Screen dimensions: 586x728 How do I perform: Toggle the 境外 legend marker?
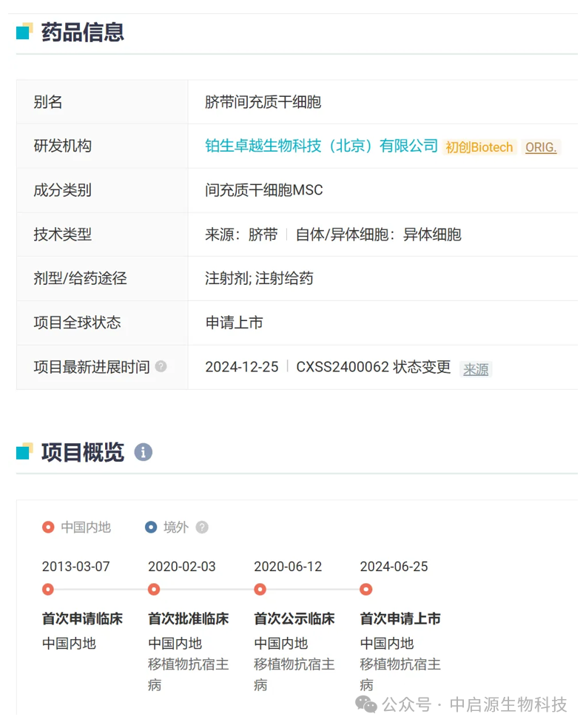pos(151,528)
